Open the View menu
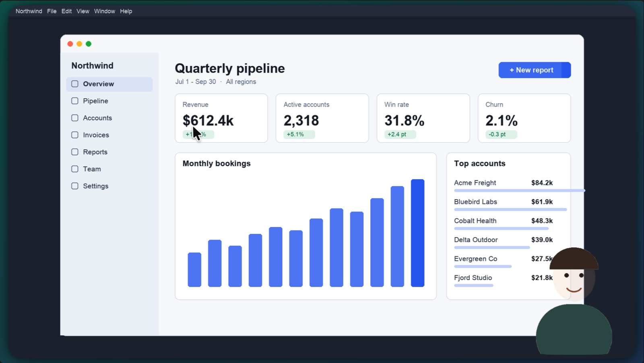The height and width of the screenshot is (363, 644). pyautogui.click(x=83, y=11)
